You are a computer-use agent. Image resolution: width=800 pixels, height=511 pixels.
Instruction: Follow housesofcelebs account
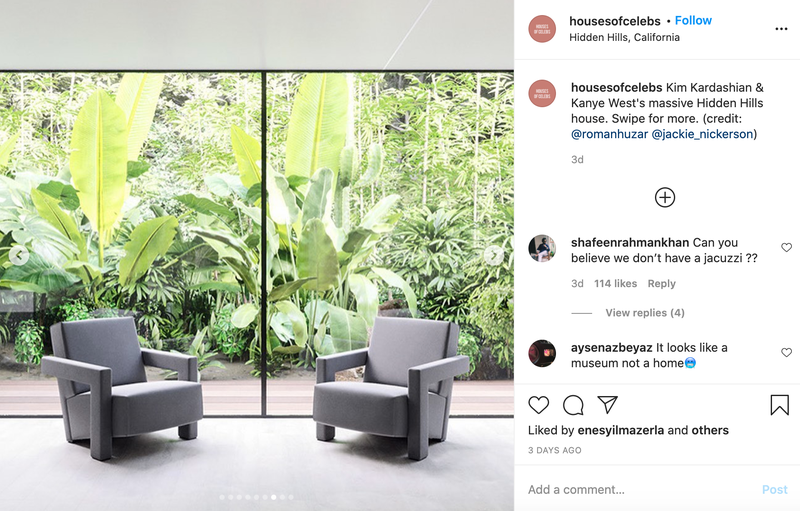[693, 20]
